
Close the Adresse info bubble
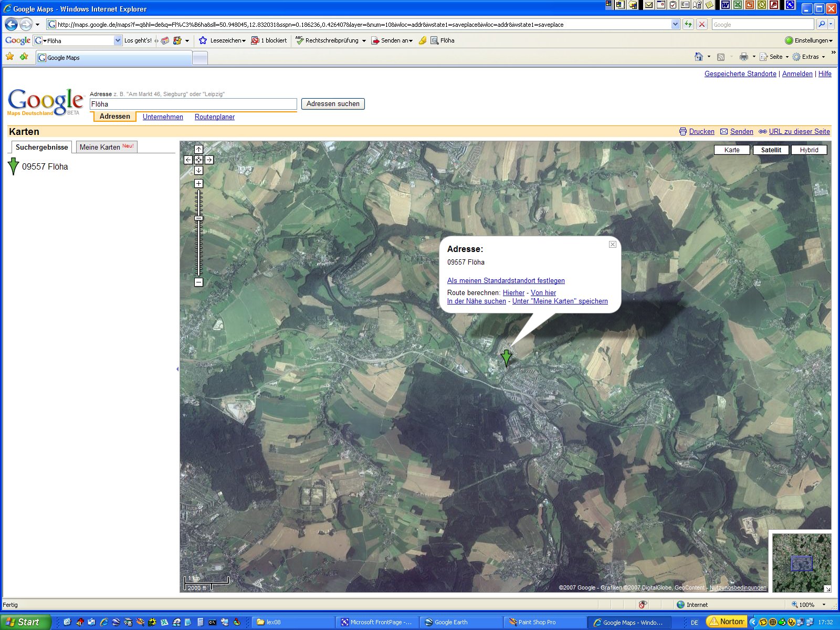612,244
